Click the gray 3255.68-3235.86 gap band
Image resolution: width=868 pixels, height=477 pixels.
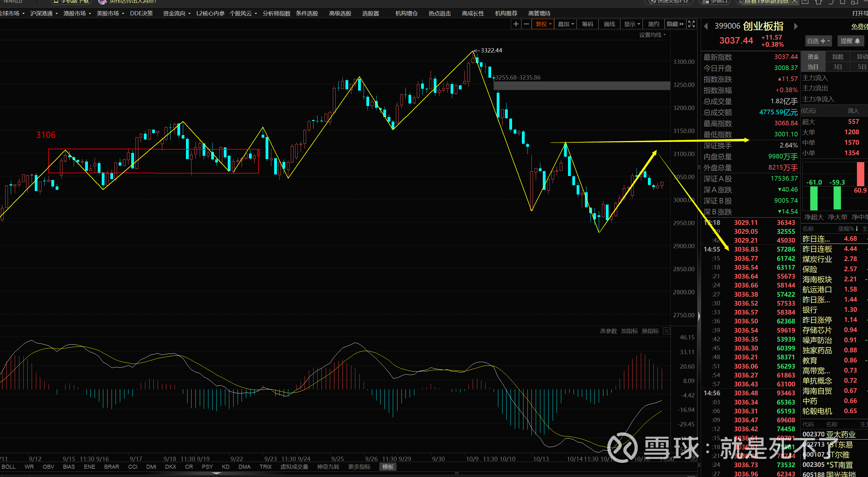[x=582, y=86]
